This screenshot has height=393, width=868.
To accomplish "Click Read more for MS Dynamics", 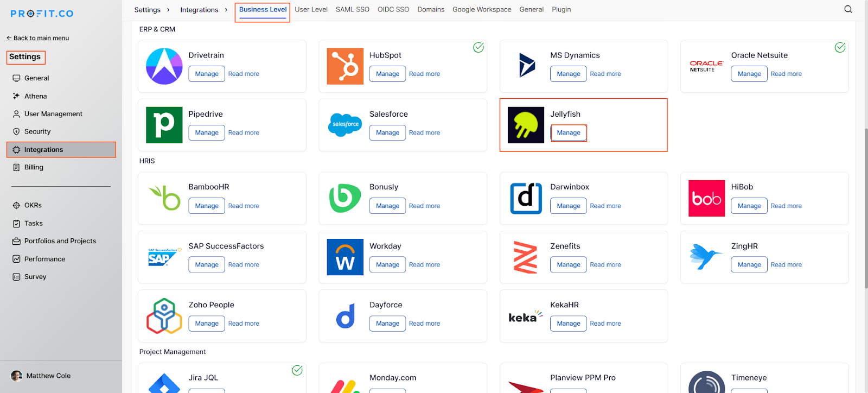I will [x=605, y=74].
